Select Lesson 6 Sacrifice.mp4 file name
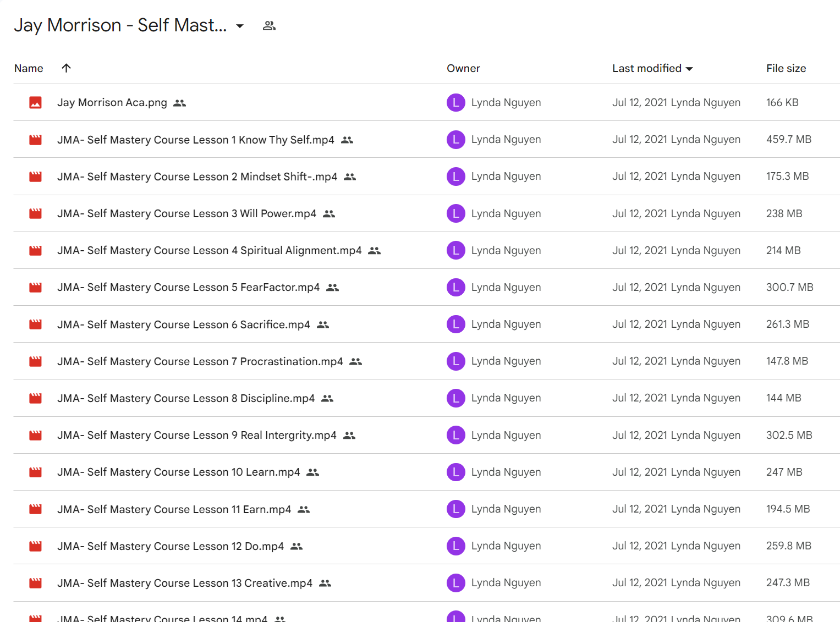 (x=184, y=324)
